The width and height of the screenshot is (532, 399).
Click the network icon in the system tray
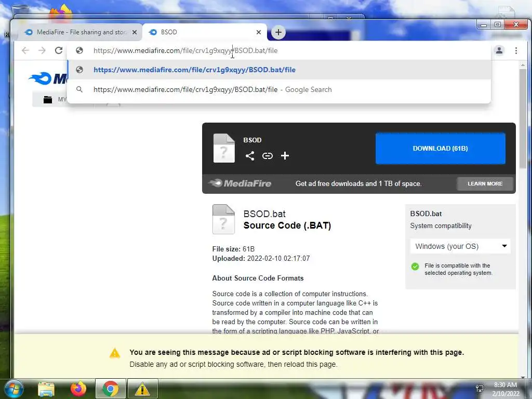coord(480,389)
